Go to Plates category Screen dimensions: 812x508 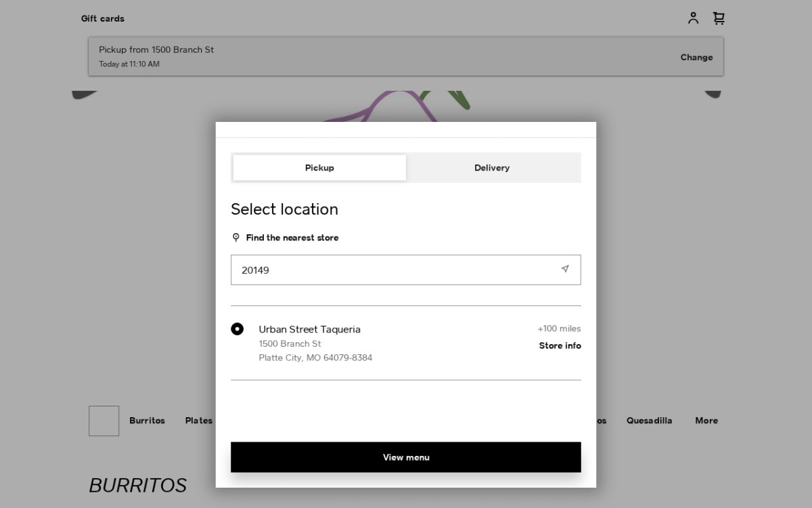[x=199, y=421]
